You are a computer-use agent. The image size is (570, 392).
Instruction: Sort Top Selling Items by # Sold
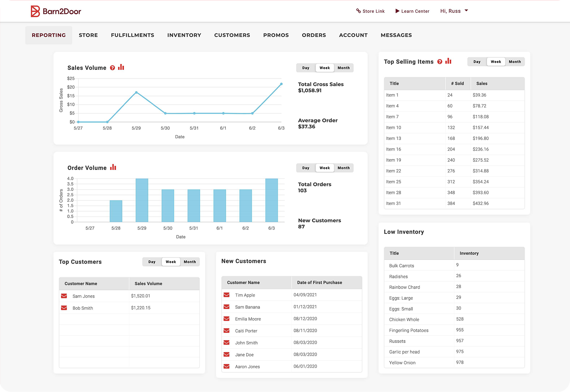click(458, 83)
